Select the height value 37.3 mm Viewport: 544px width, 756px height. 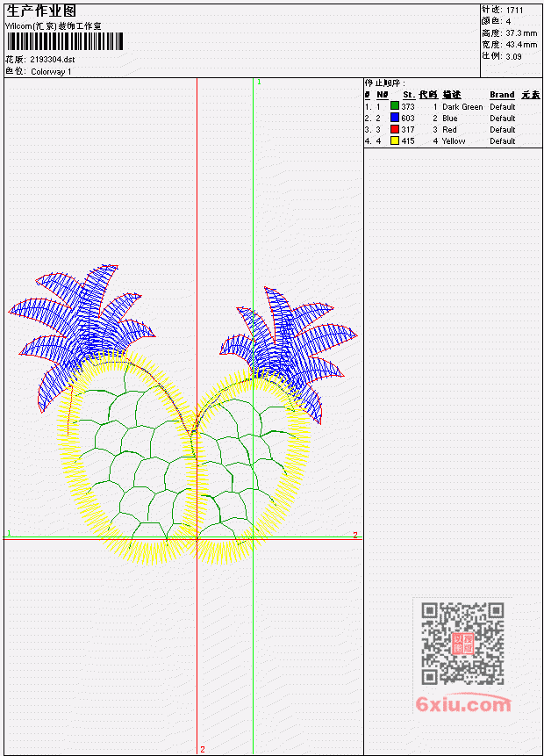point(521,33)
